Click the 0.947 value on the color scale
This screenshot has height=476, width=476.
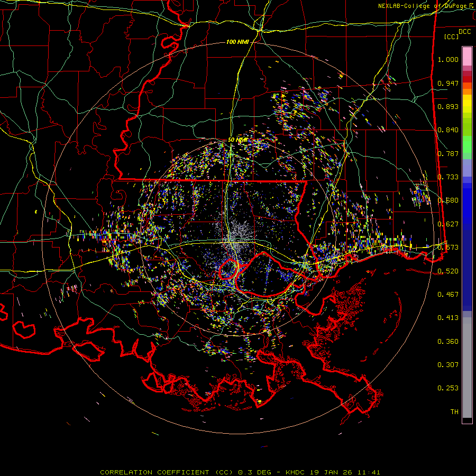[x=448, y=83]
